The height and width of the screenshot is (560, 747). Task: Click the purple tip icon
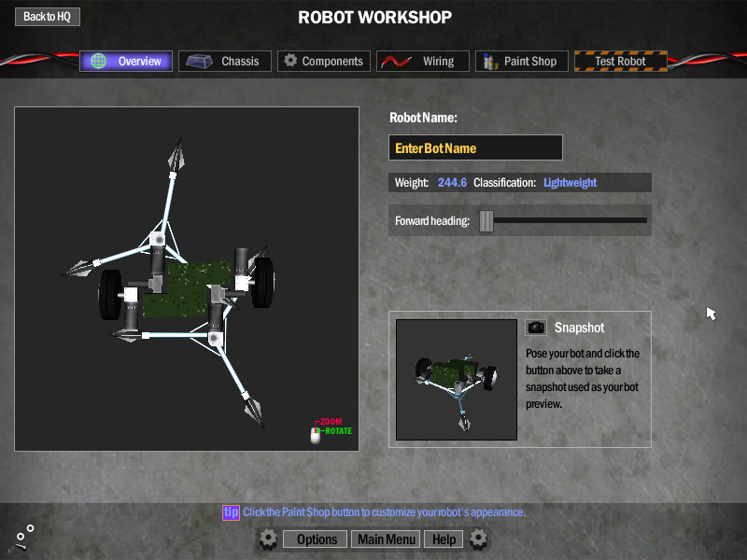[231, 512]
